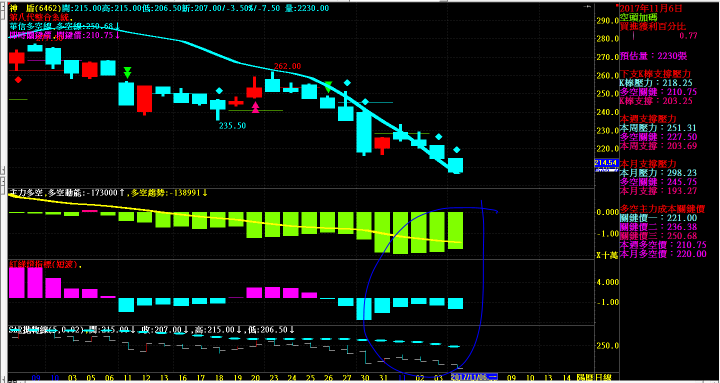
Task: Click the cyan diamond above the 235.50 low candle
Action: coord(219,91)
